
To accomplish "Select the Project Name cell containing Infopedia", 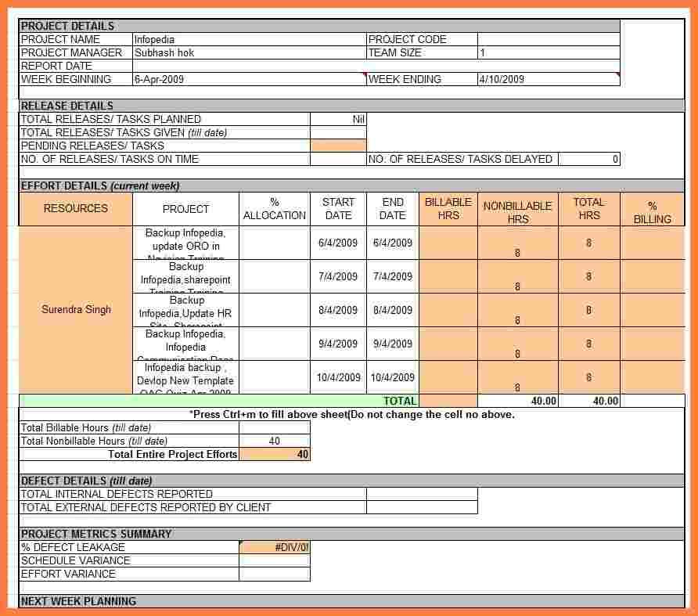I will [248, 39].
